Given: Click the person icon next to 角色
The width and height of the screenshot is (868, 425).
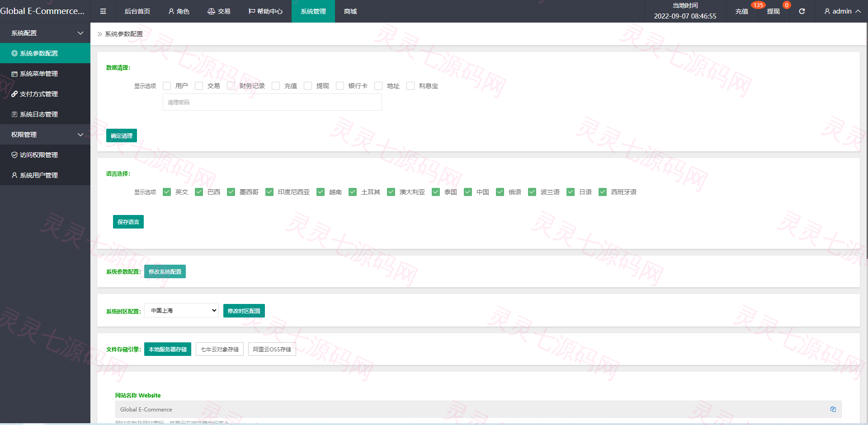Looking at the screenshot, I should pyautogui.click(x=171, y=11).
